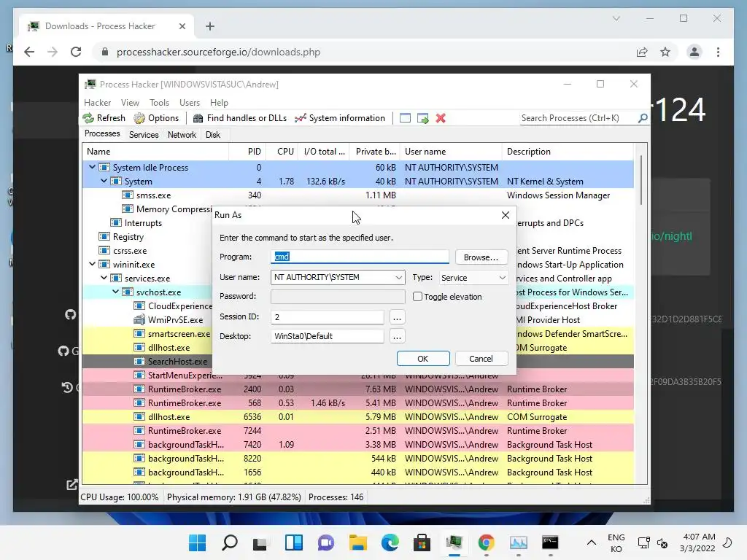Collapse svchost.exe tree node
The image size is (747, 560).
click(116, 292)
